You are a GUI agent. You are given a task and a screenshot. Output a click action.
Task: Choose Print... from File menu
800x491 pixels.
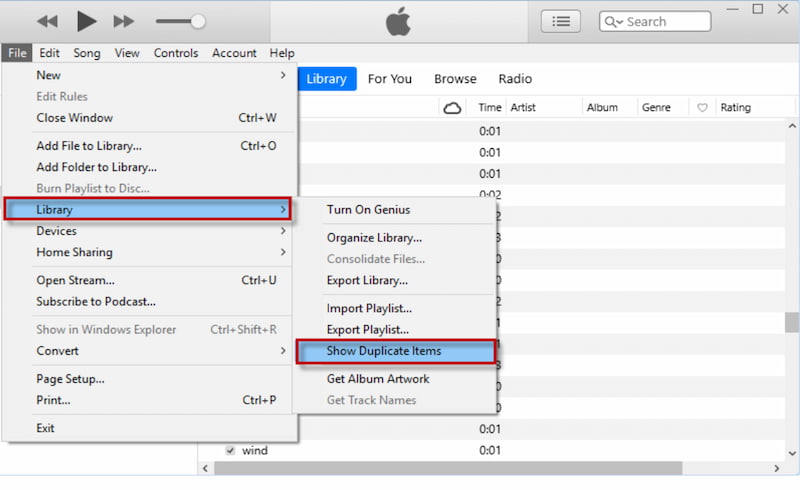[148, 400]
